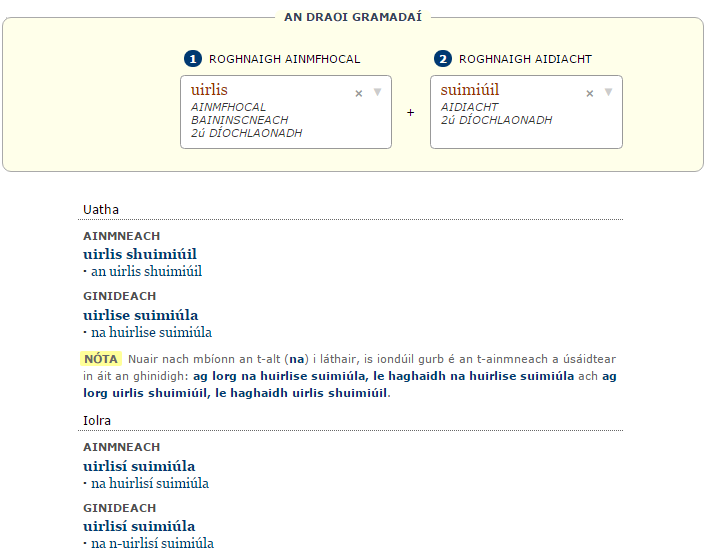Clear the selected adjective "suimiúil"
The width and height of the screenshot is (707, 555).
point(590,93)
